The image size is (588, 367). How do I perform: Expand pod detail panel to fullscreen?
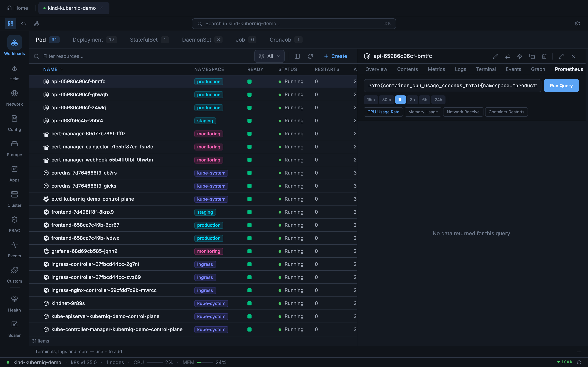(561, 56)
